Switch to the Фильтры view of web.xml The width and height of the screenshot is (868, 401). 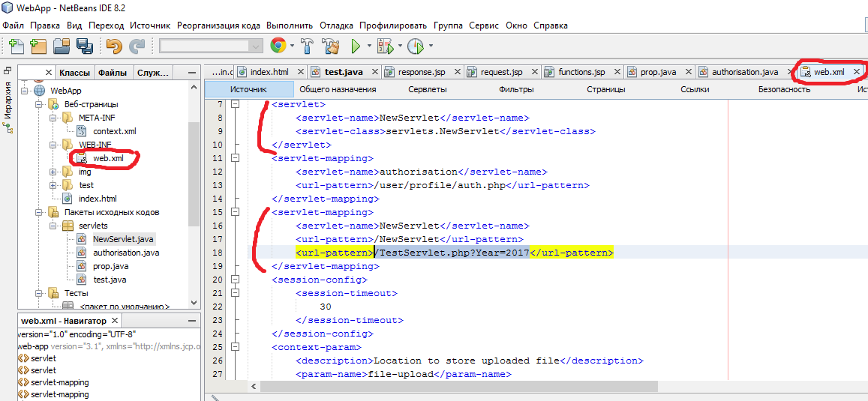[x=516, y=89]
